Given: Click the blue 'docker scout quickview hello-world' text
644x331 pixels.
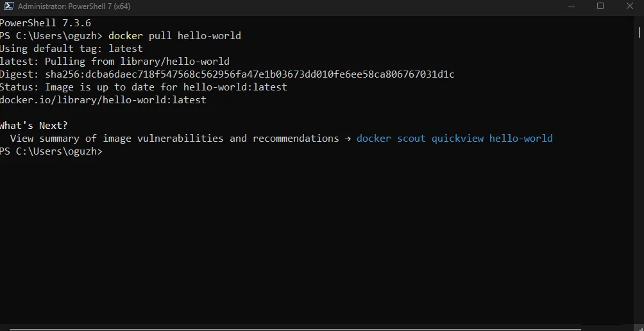Looking at the screenshot, I should pyautogui.click(x=454, y=139).
